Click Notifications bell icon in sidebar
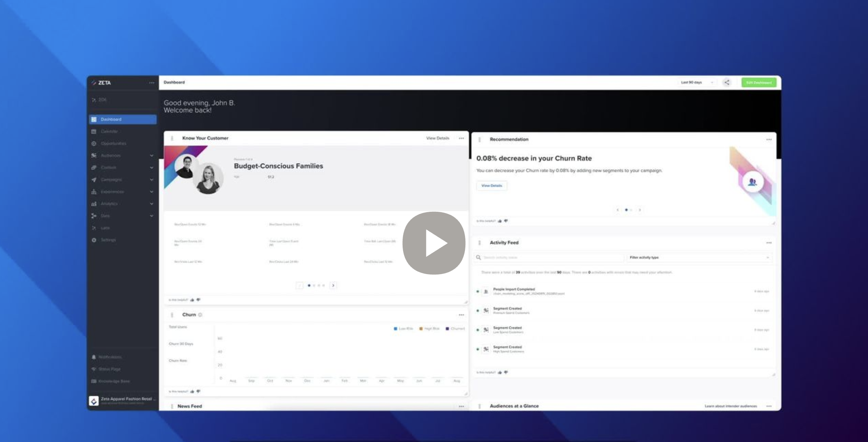The height and width of the screenshot is (442, 868). point(94,357)
